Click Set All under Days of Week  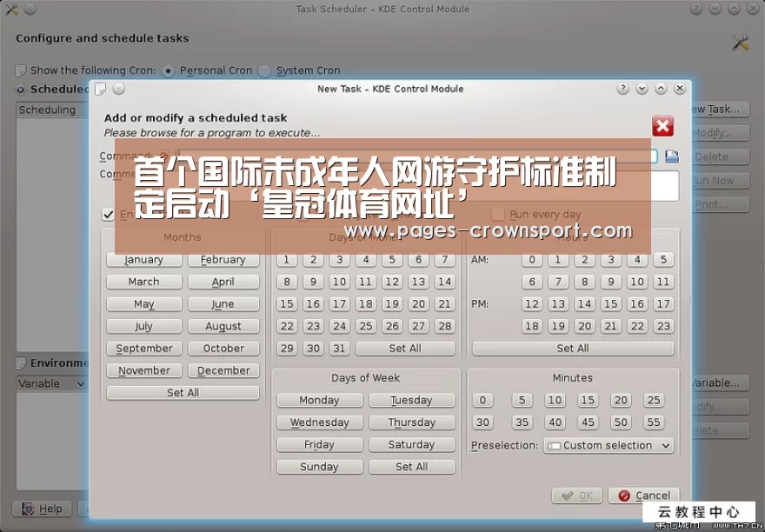tap(412, 467)
